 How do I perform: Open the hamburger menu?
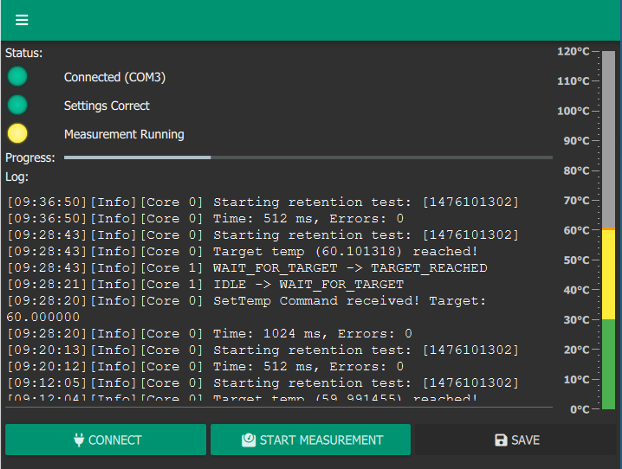22,20
